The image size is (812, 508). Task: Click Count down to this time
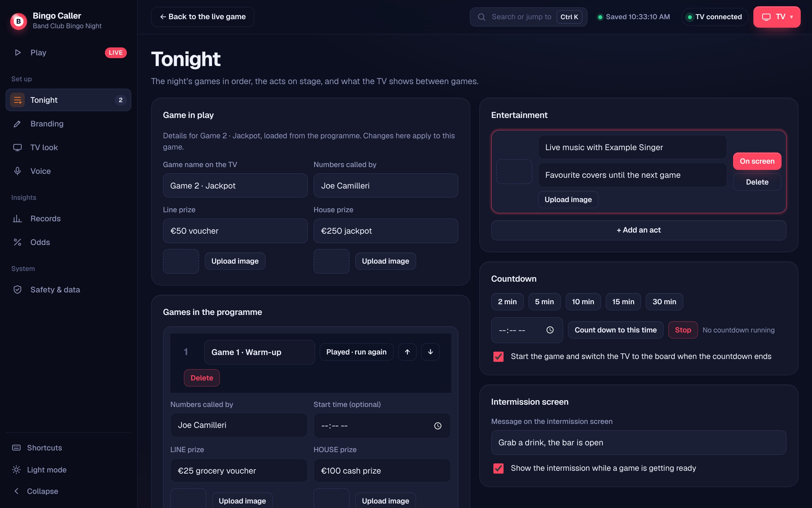(615, 330)
